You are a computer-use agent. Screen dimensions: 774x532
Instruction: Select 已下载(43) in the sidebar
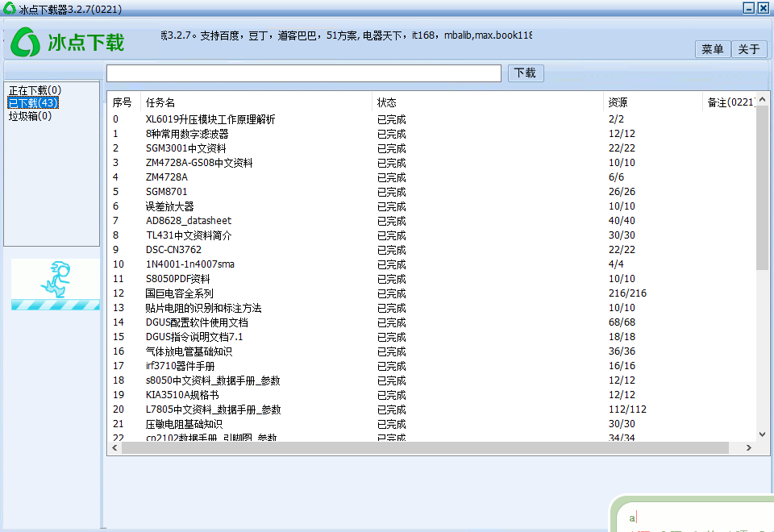[33, 102]
